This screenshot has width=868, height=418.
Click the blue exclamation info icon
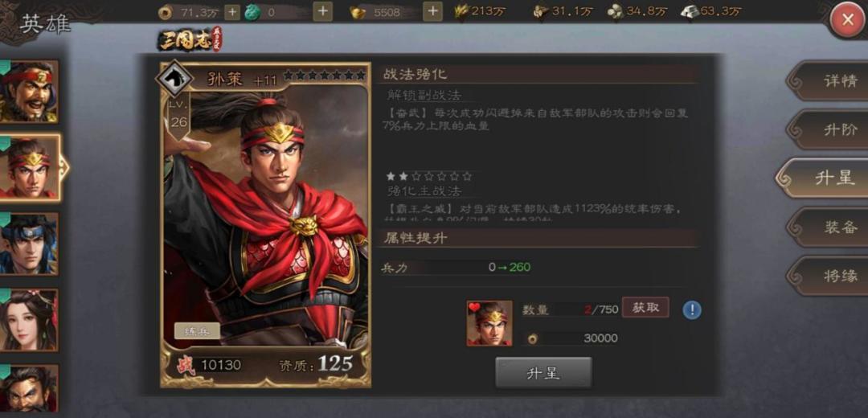tap(692, 309)
